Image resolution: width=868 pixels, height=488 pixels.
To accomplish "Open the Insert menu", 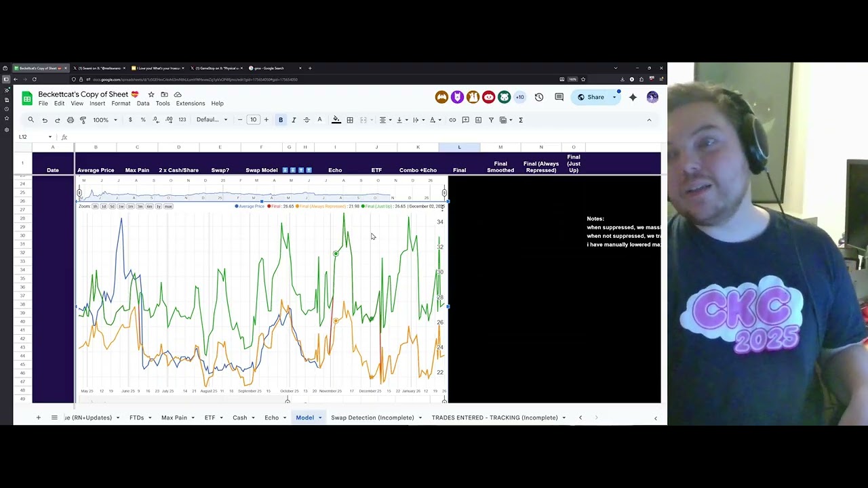I will pyautogui.click(x=97, y=104).
